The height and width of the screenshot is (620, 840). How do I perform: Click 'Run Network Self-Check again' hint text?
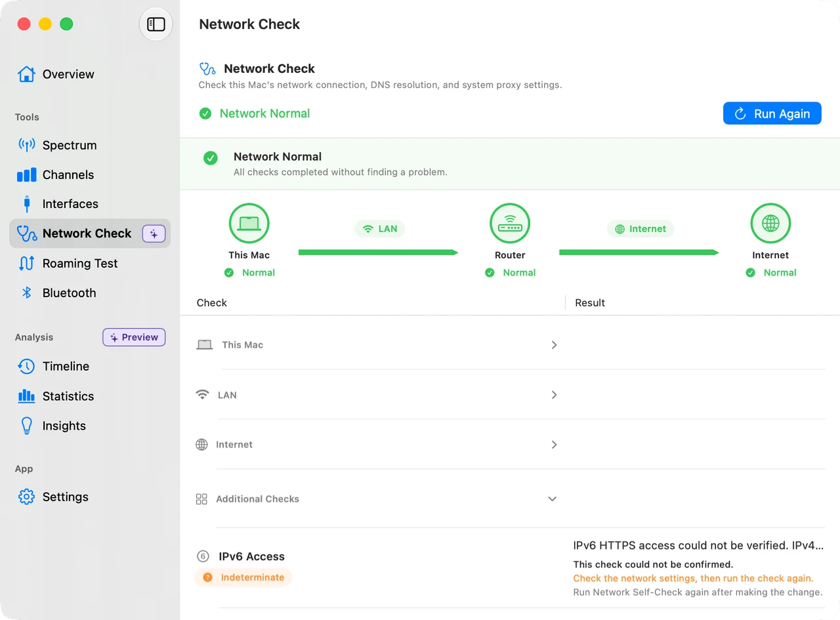click(x=698, y=592)
